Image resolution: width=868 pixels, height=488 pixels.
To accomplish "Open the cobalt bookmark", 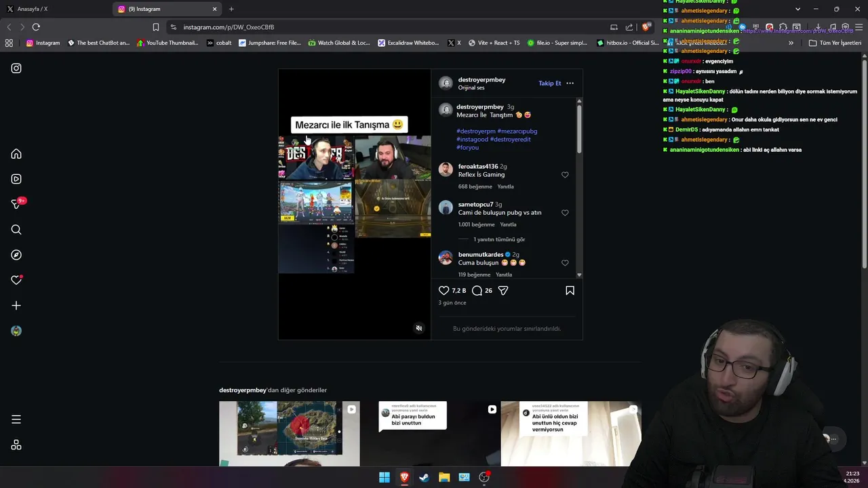I will [x=219, y=43].
